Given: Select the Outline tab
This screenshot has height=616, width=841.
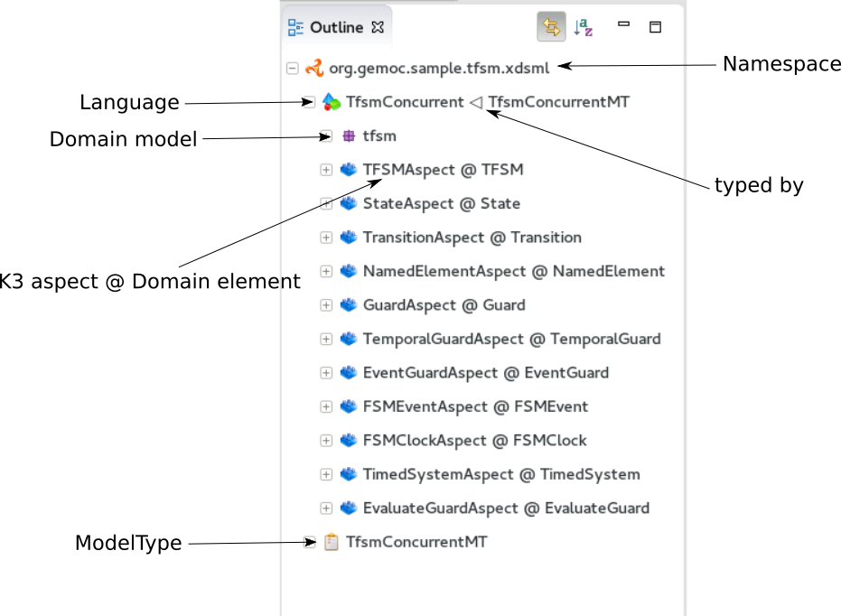Looking at the screenshot, I should (336, 27).
